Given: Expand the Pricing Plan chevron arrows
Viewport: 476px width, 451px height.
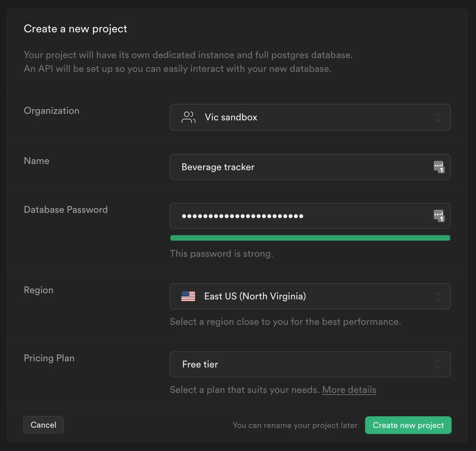Looking at the screenshot, I should pos(438,364).
